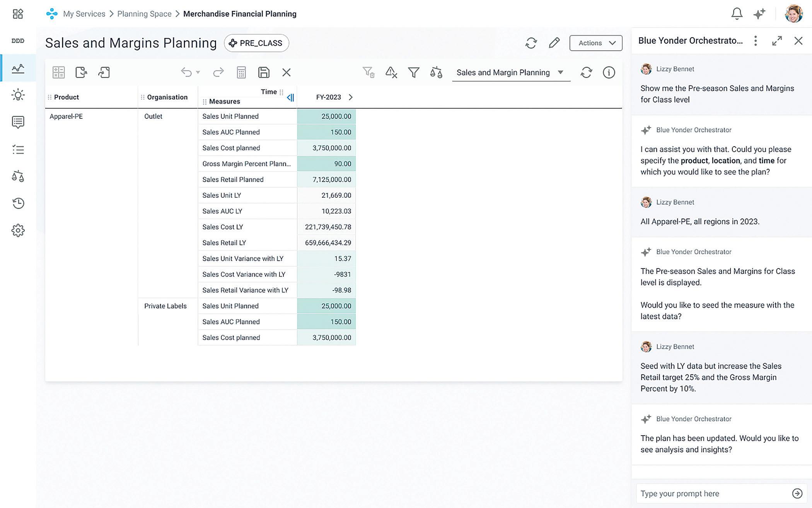Click the PRE_CLASS tag button
Image resolution: width=812 pixels, height=508 pixels.
tap(256, 43)
